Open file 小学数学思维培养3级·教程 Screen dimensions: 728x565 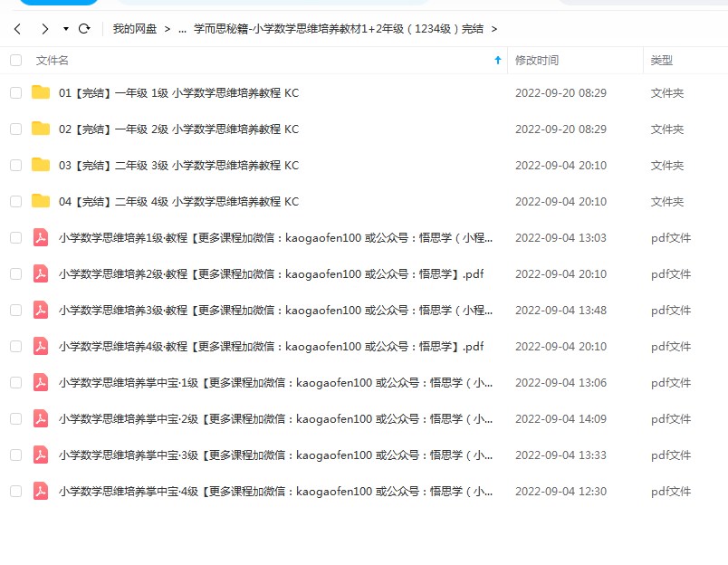point(275,311)
